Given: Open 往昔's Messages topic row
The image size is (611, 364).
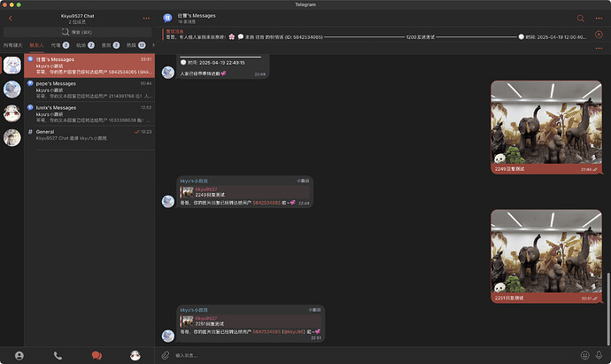Looking at the screenshot, I should click(x=89, y=66).
